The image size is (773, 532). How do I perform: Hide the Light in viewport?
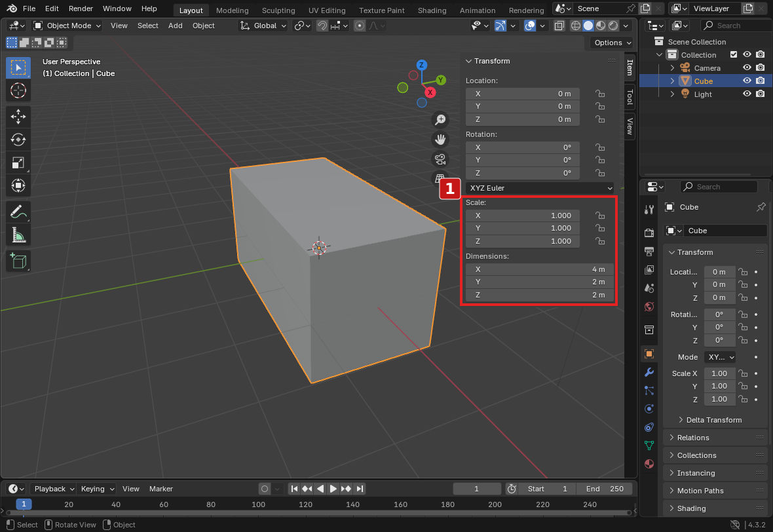pyautogui.click(x=747, y=94)
